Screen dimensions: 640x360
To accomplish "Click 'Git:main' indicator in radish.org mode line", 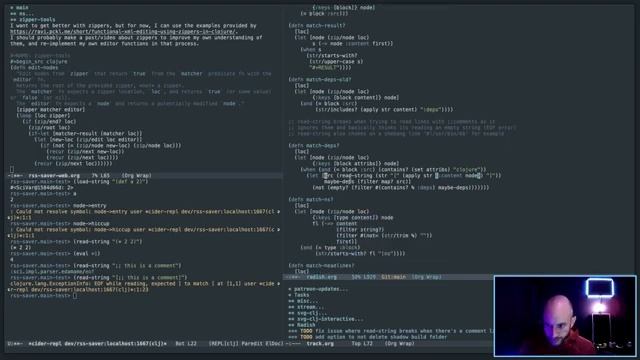I will click(393, 277).
